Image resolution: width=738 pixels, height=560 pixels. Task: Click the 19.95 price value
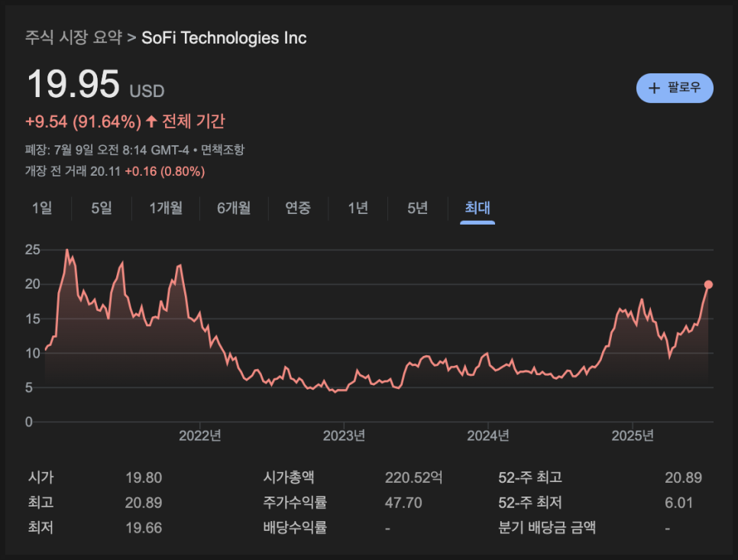pyautogui.click(x=73, y=84)
